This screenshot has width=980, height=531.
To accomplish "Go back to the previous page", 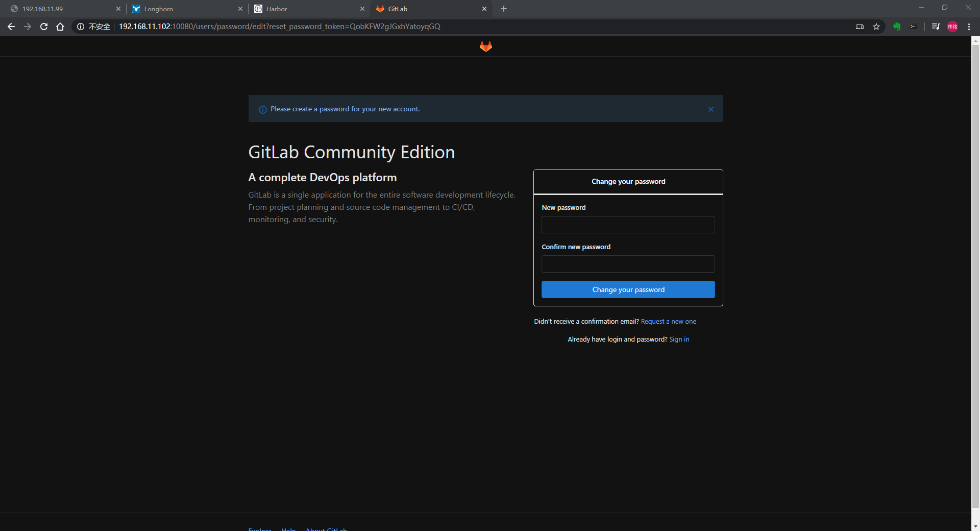I will click(x=11, y=27).
